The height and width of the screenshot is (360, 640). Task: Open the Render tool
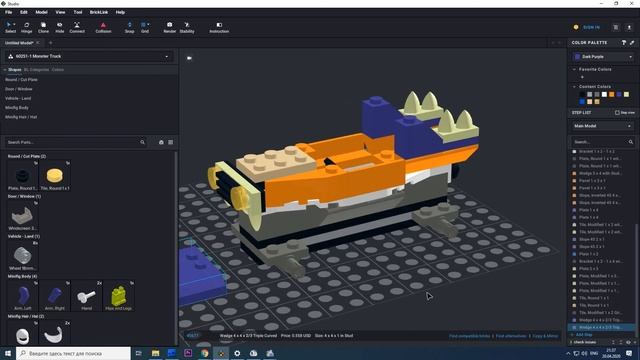[169, 27]
